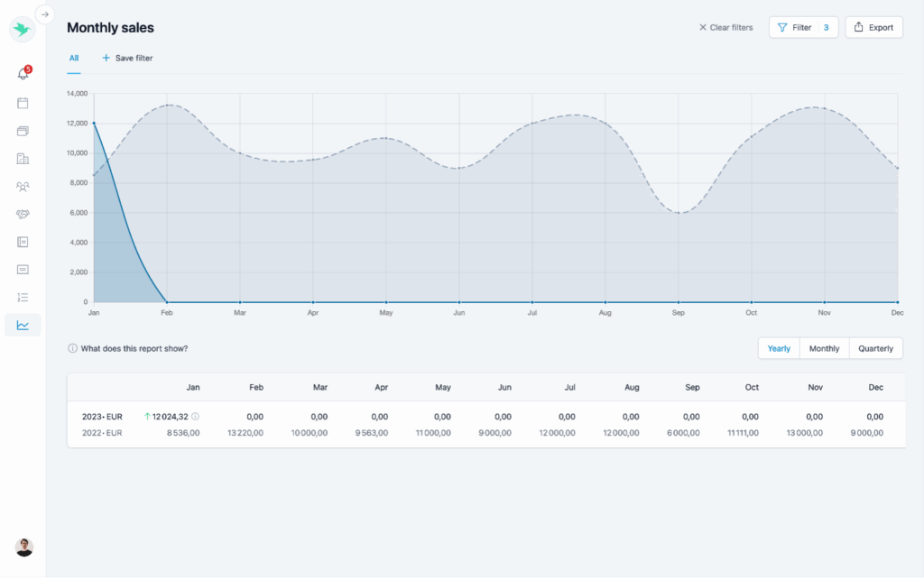Open user profile avatar at bottom left
The height and width of the screenshot is (580, 924).
(x=24, y=547)
